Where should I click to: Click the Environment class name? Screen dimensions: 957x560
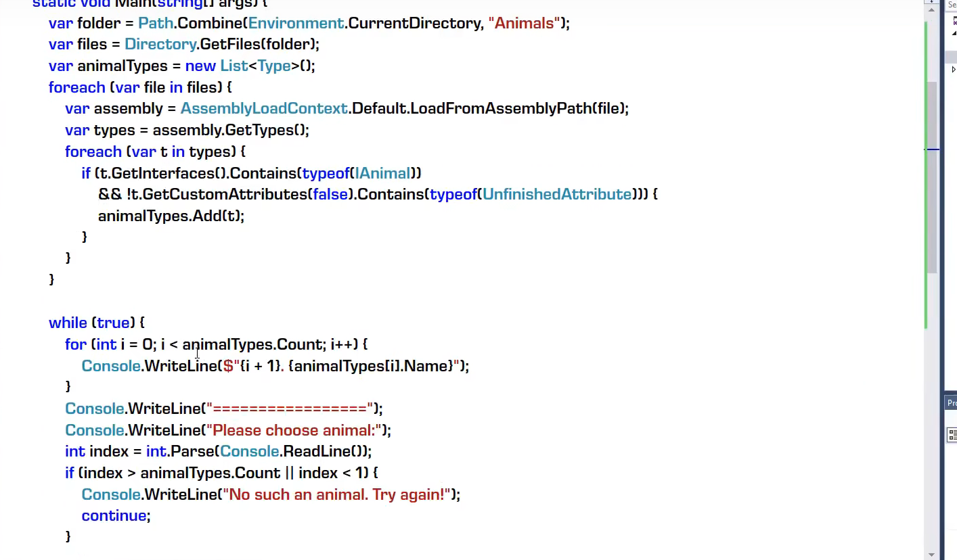click(296, 23)
